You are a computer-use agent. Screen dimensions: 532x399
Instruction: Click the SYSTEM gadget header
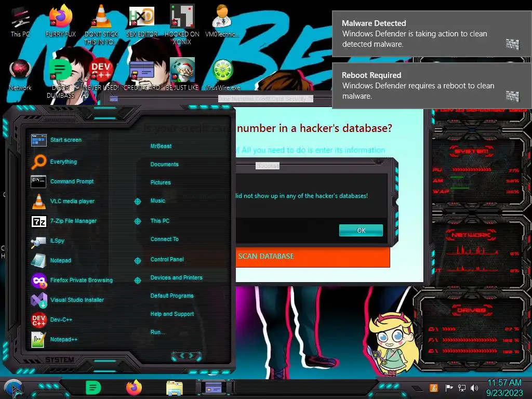pyautogui.click(x=471, y=151)
